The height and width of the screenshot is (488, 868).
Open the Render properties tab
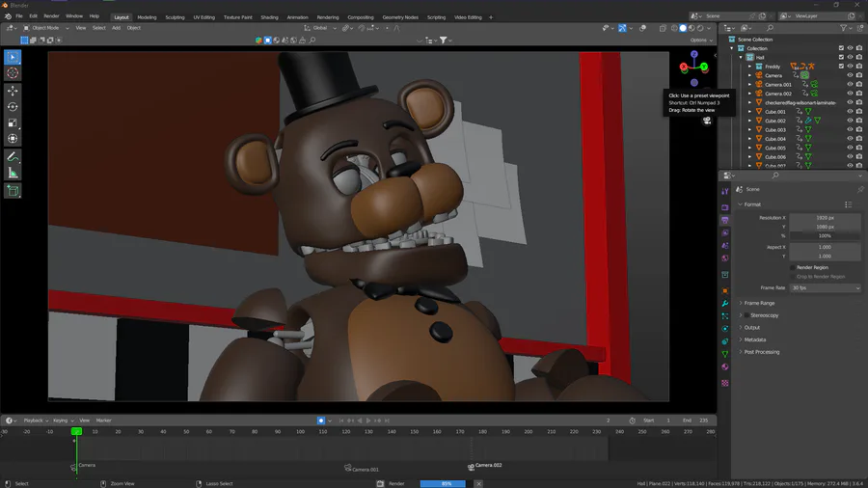725,207
